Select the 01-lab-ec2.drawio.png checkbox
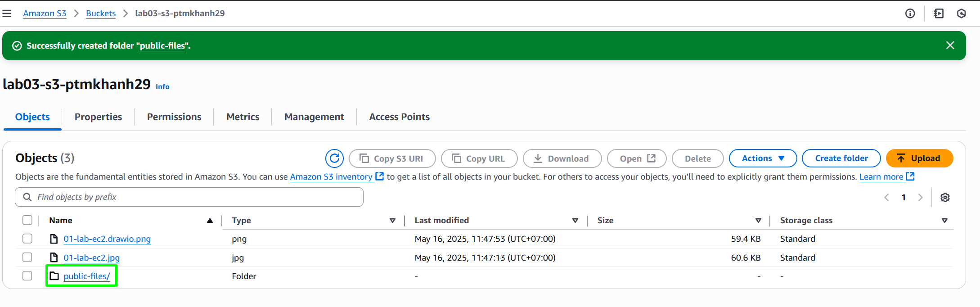Viewport: 980px width, 307px height. [x=27, y=239]
